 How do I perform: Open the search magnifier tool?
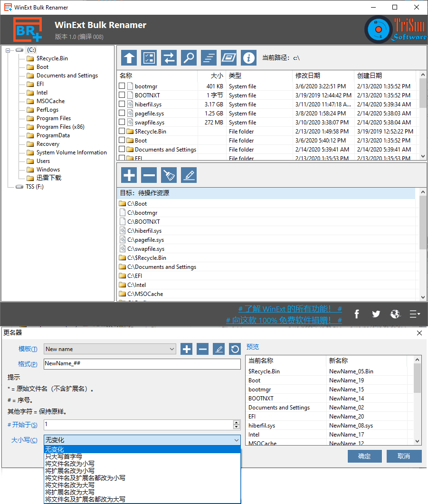point(189,58)
